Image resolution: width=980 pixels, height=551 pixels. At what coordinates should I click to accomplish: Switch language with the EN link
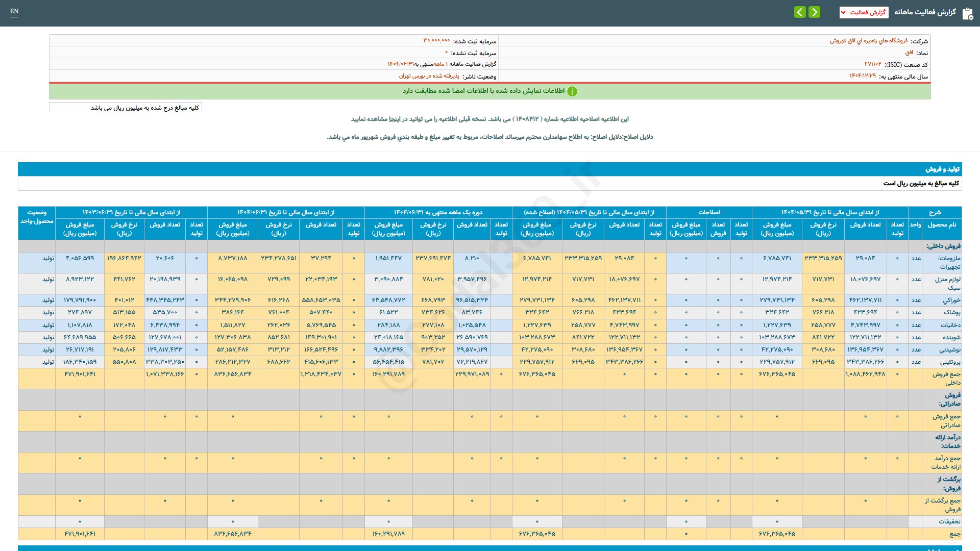tap(14, 11)
